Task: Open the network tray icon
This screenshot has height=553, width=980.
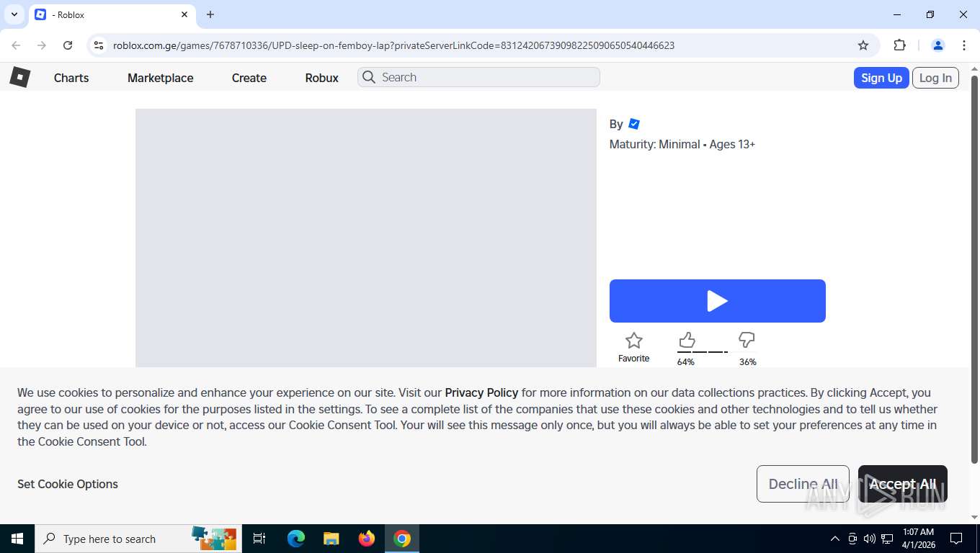Action: pyautogui.click(x=887, y=539)
